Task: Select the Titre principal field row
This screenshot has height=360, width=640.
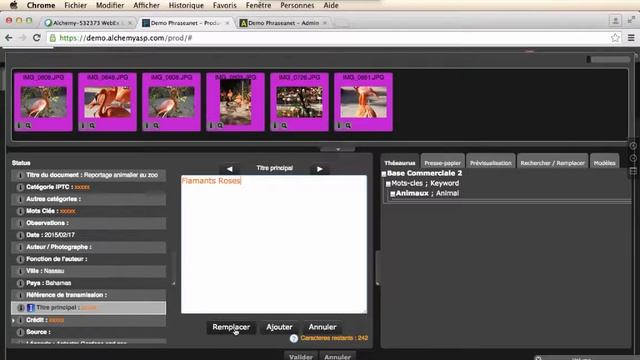Action: click(89, 308)
